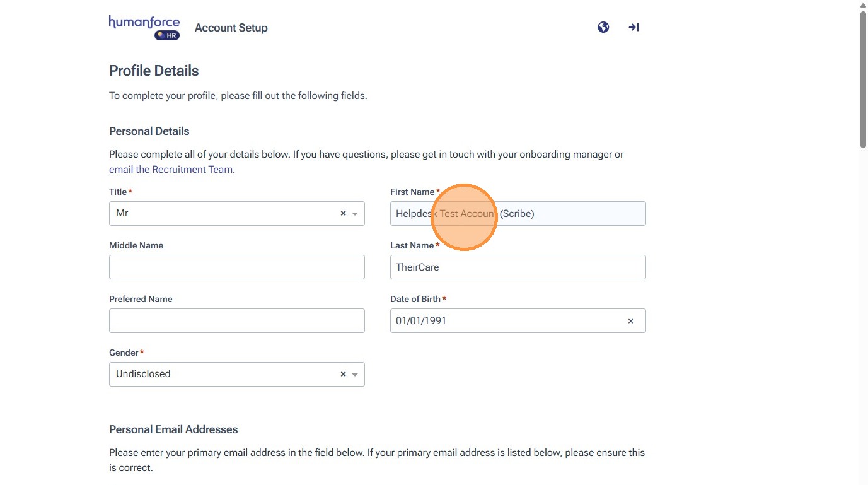
Task: Clear the Date of Birth value
Action: click(x=630, y=321)
